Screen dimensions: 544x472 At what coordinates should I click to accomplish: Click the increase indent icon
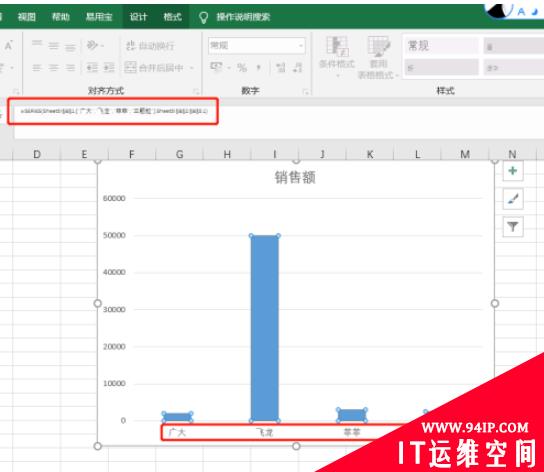coord(109,67)
